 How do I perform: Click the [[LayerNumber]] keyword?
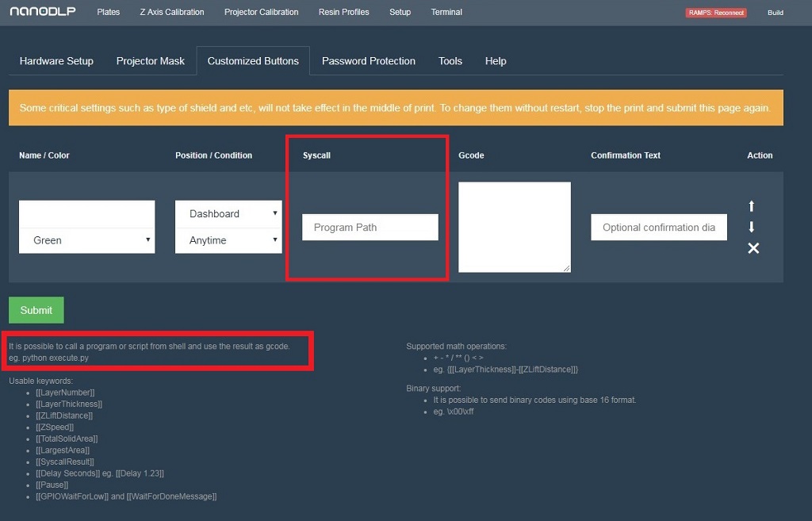(x=65, y=393)
